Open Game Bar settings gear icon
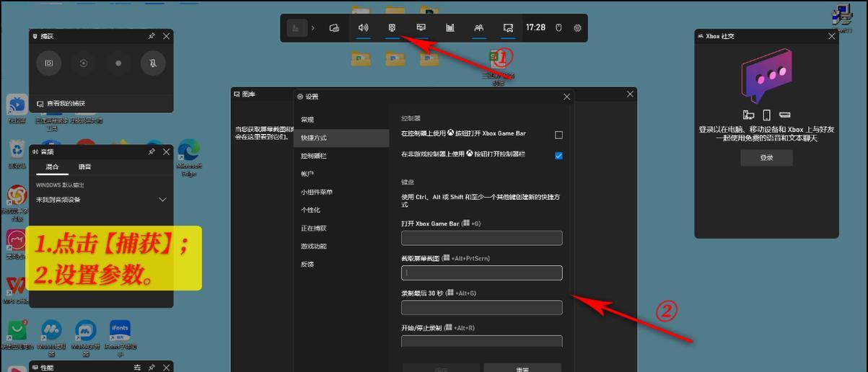The width and height of the screenshot is (868, 372). click(x=578, y=28)
